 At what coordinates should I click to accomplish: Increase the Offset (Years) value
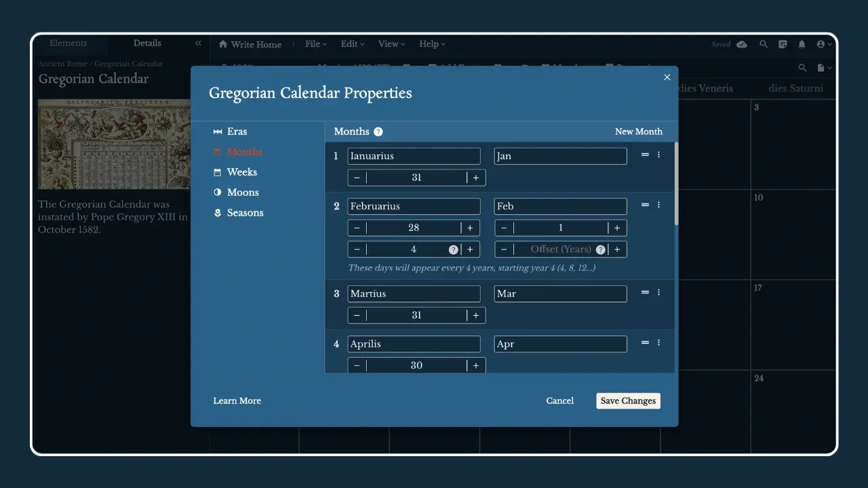[617, 249]
